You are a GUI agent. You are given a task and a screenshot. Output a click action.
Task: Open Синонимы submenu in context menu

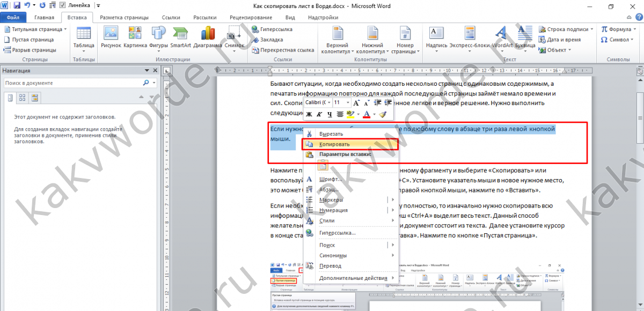(351, 255)
